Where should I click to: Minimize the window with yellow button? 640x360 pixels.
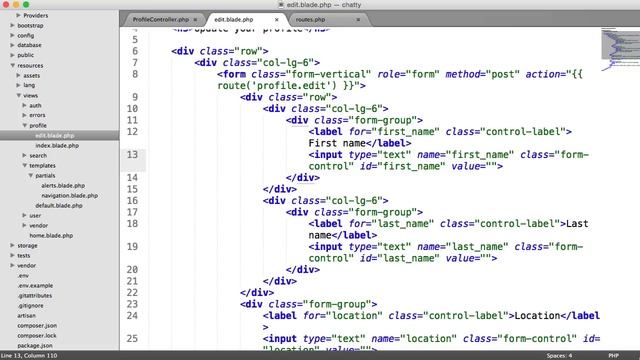tap(16, 4)
